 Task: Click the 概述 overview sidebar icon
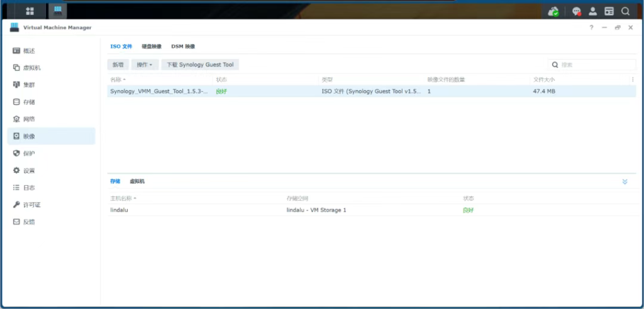pyautogui.click(x=16, y=51)
